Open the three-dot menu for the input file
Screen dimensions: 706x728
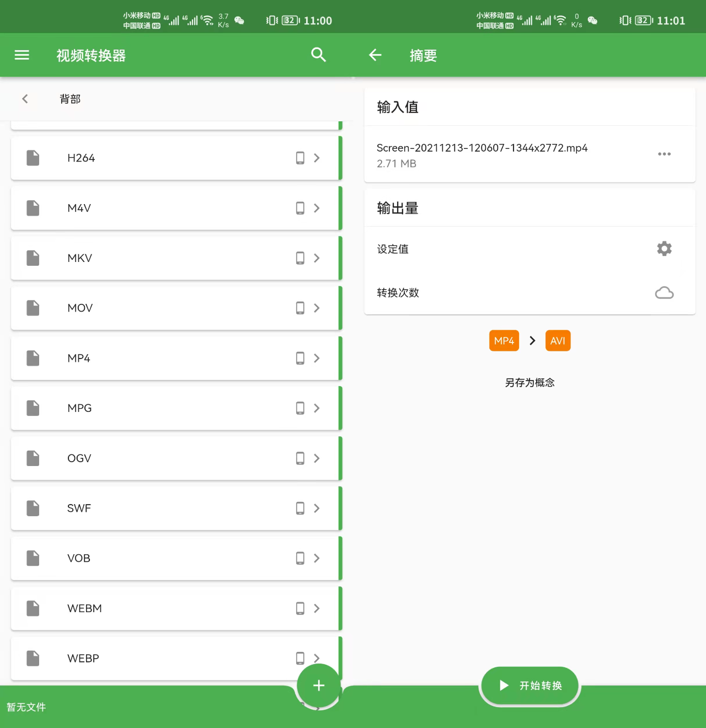click(664, 154)
